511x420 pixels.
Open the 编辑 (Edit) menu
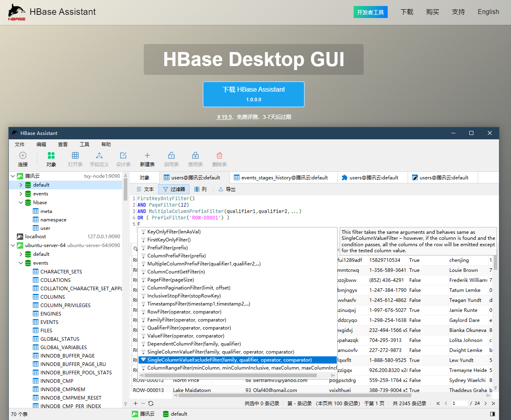pos(41,145)
